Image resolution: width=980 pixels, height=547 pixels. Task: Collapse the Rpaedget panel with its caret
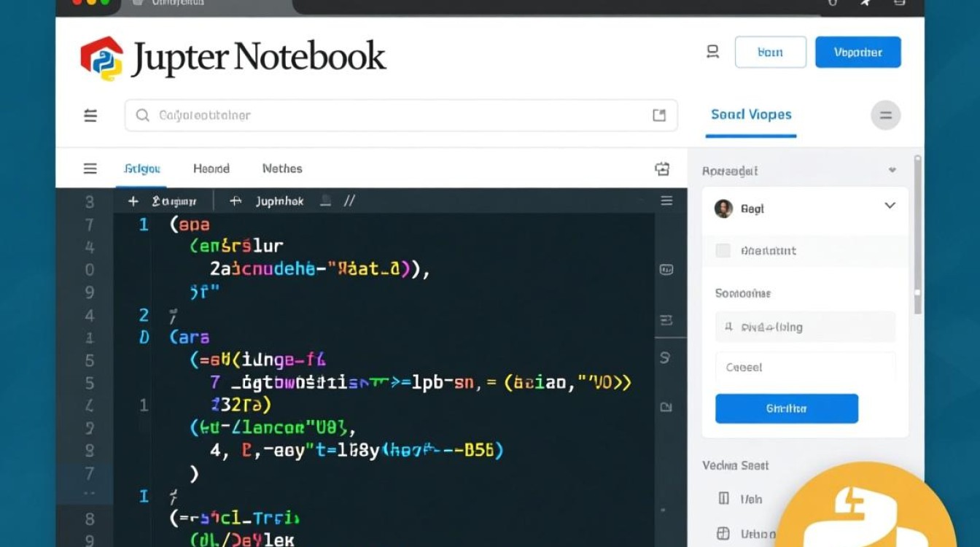point(892,171)
